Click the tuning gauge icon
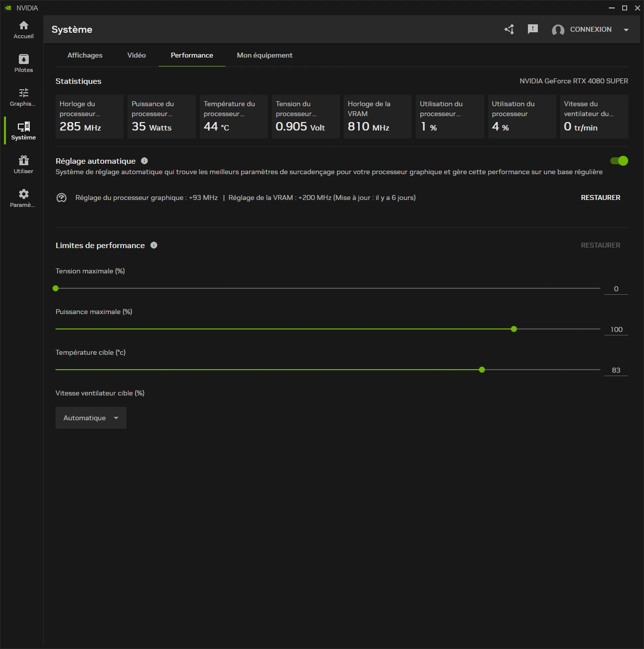 click(62, 197)
